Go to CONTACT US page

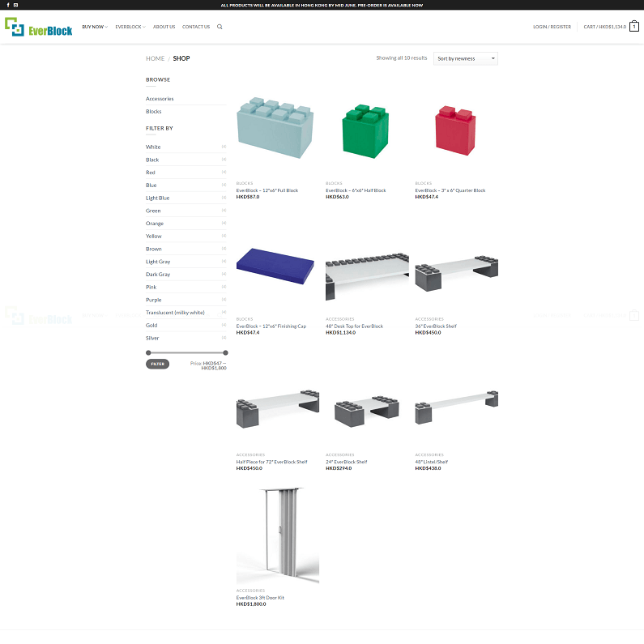pyautogui.click(x=196, y=27)
